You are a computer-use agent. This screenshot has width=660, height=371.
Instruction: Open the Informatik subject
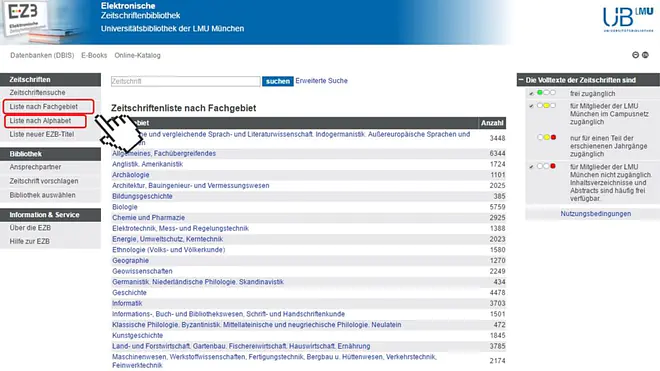[x=127, y=304]
